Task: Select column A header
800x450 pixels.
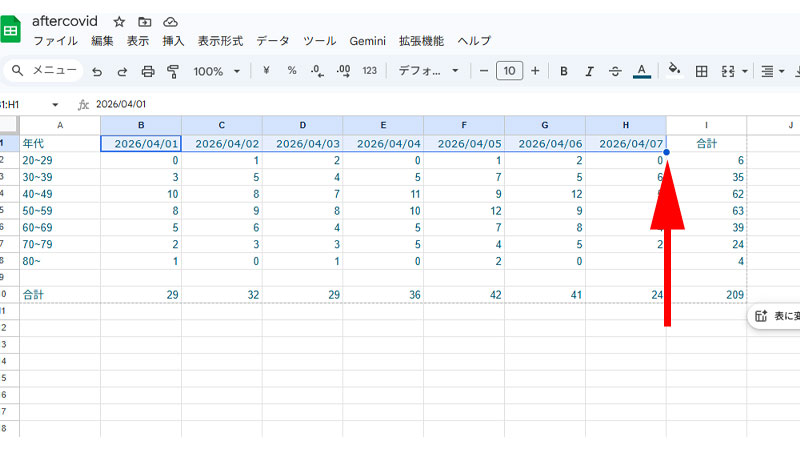Action: (60, 125)
